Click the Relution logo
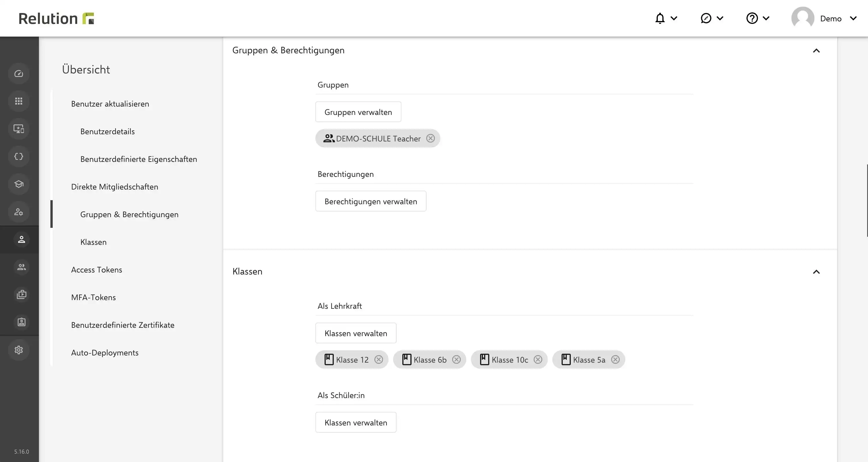This screenshot has width=868, height=462. [x=56, y=18]
